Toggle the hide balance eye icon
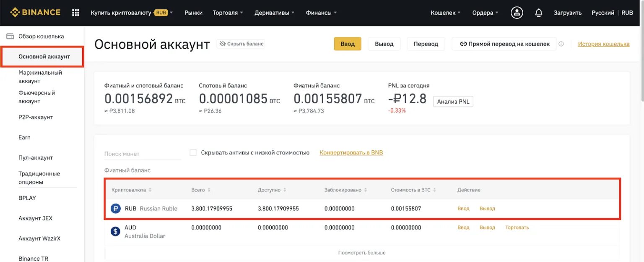This screenshot has height=262, width=644. [x=222, y=44]
